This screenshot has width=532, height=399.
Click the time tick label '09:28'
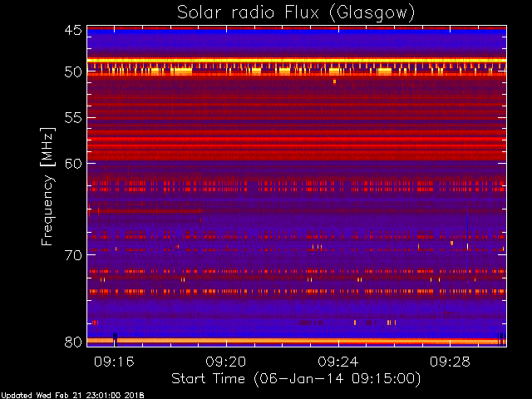tap(450, 362)
